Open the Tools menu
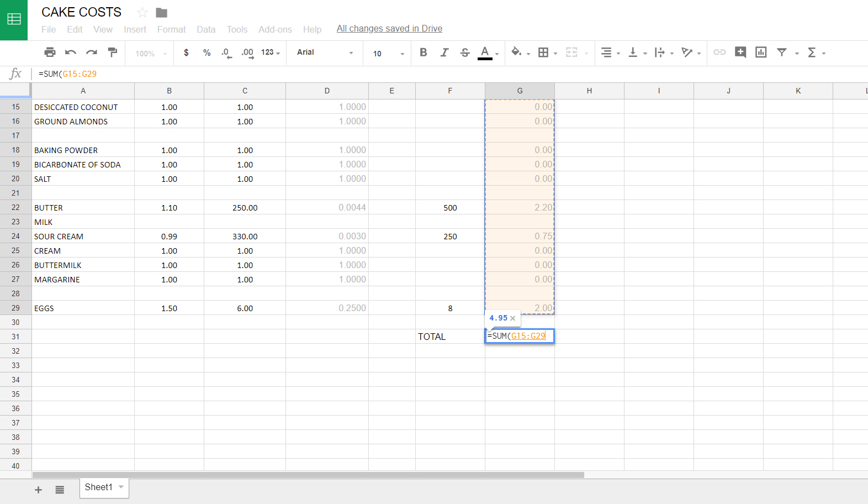This screenshot has height=504, width=868. 237,29
